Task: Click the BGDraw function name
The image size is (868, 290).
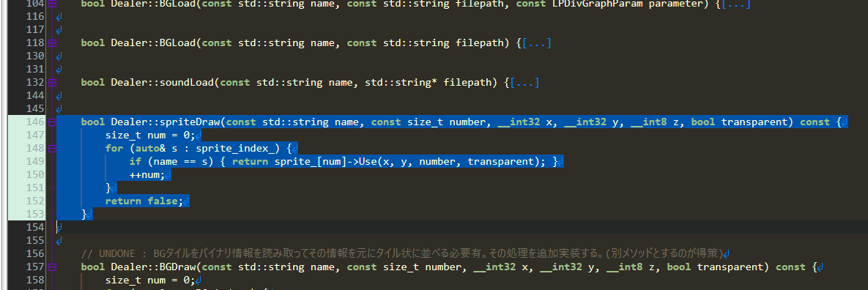Action: pos(178,267)
